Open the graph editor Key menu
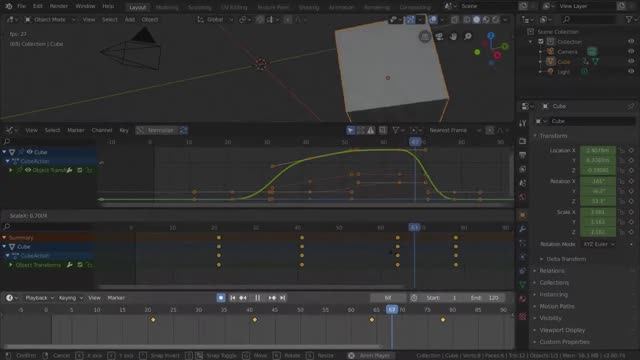Image resolution: width=640 pixels, height=360 pixels. [x=124, y=130]
